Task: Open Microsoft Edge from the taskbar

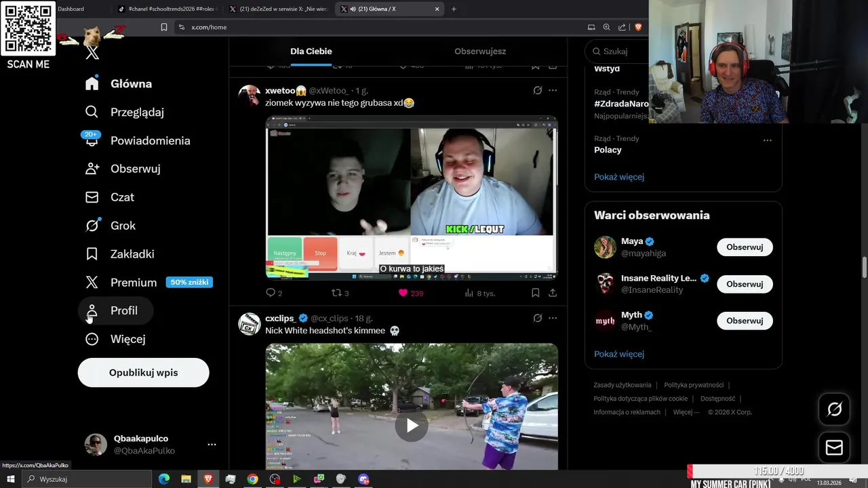Action: pyautogui.click(x=163, y=479)
